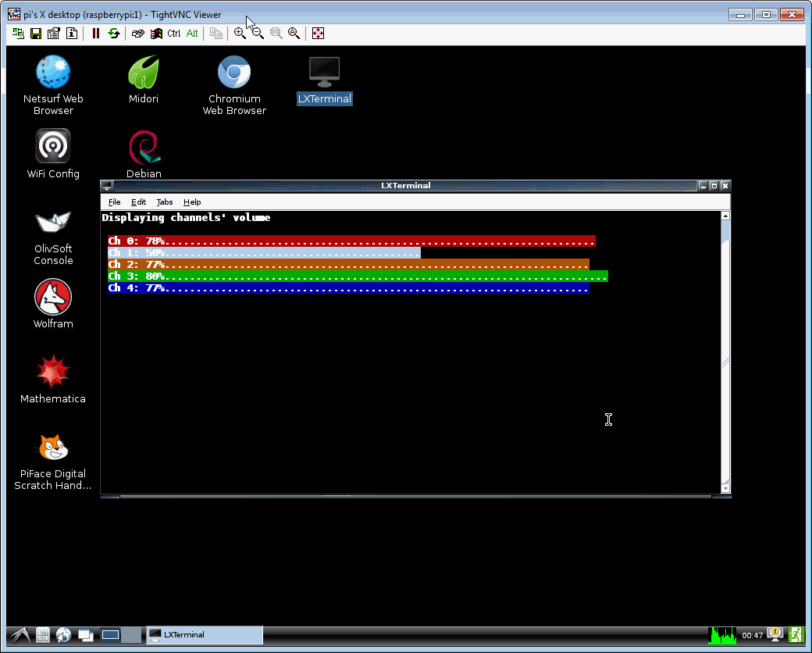Click the LXTerminal taskbar button

point(205,635)
